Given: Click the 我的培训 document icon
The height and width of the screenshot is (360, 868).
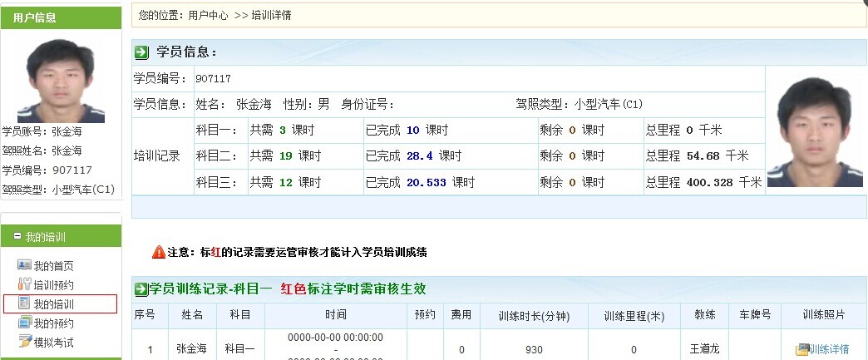Looking at the screenshot, I should 24,304.
